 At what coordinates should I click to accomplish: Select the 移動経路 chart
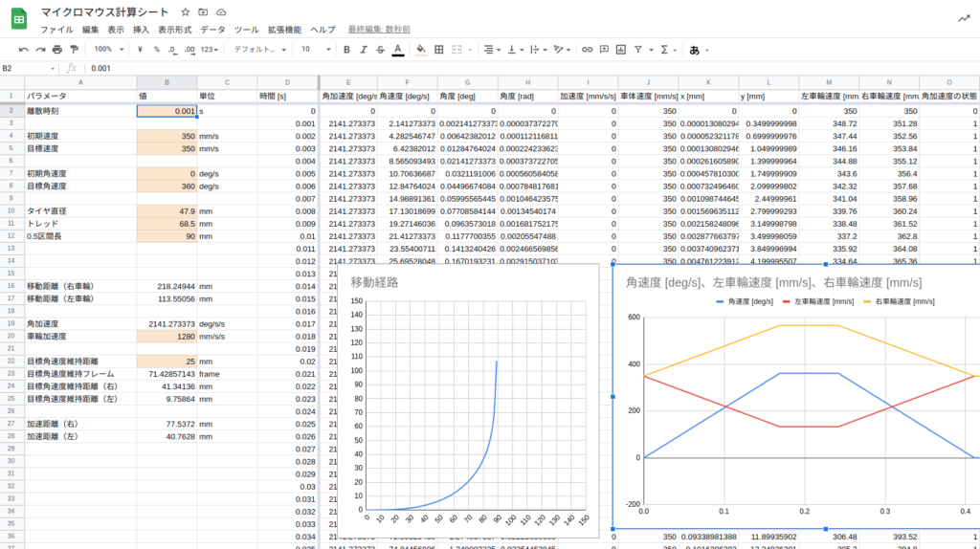pyautogui.click(x=467, y=400)
